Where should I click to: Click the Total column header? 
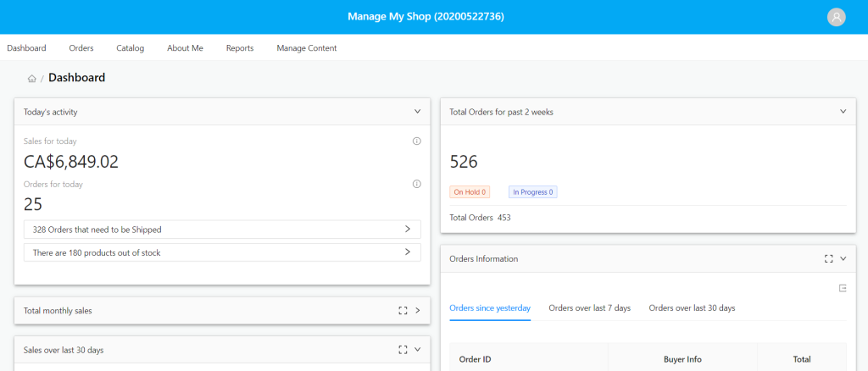click(x=802, y=359)
